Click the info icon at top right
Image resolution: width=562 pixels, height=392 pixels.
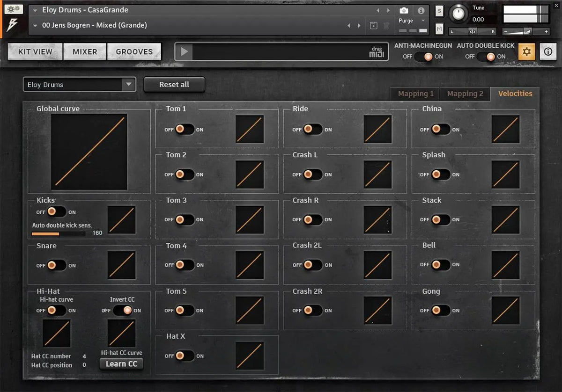click(x=548, y=51)
